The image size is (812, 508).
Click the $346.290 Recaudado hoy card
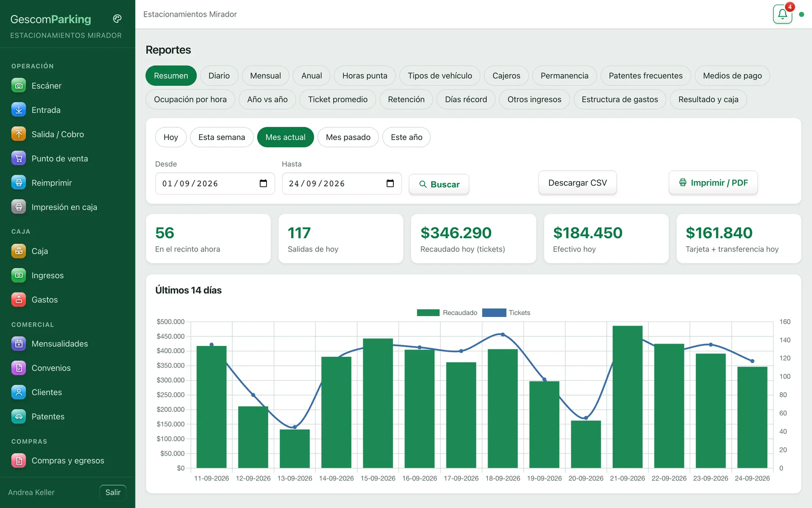(x=473, y=238)
